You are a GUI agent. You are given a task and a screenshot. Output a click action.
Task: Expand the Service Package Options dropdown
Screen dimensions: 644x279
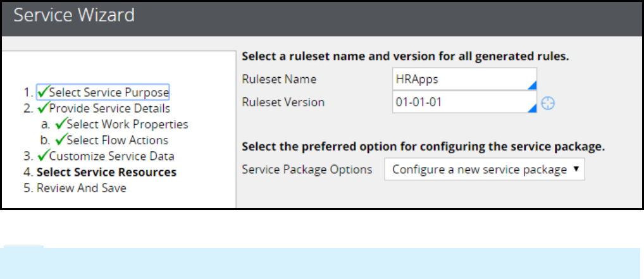pos(485,170)
